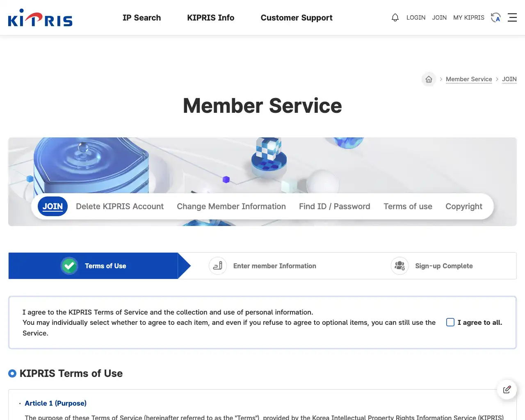
Task: Click the Terms of Use step label
Action: click(x=105, y=266)
